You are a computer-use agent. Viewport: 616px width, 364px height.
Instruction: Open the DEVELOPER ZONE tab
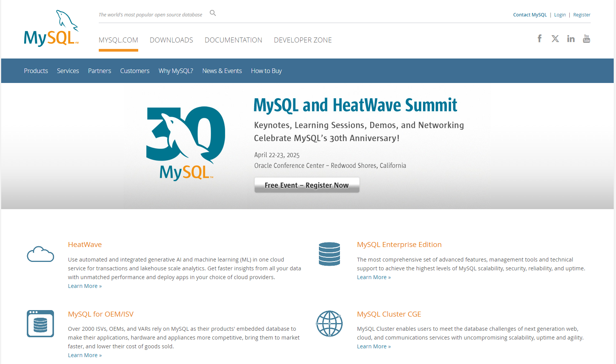point(303,40)
